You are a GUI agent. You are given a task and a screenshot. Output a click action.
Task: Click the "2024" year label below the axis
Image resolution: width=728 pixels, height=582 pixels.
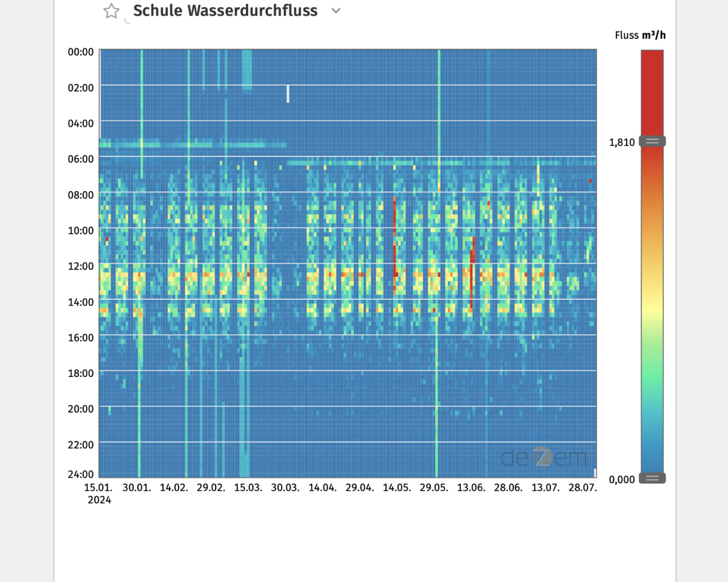(x=101, y=500)
